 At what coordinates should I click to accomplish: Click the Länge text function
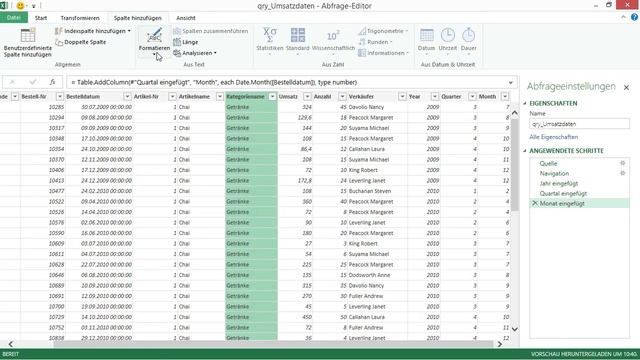tap(186, 42)
